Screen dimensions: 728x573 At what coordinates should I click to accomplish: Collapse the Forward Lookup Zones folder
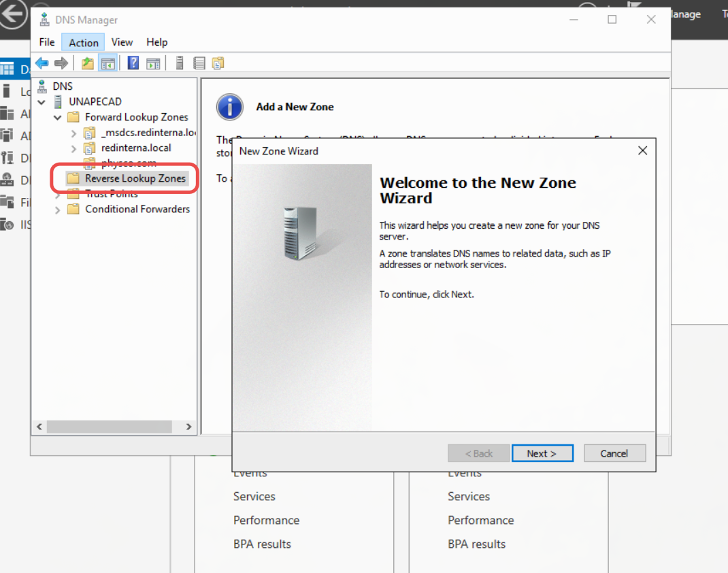pos(58,117)
